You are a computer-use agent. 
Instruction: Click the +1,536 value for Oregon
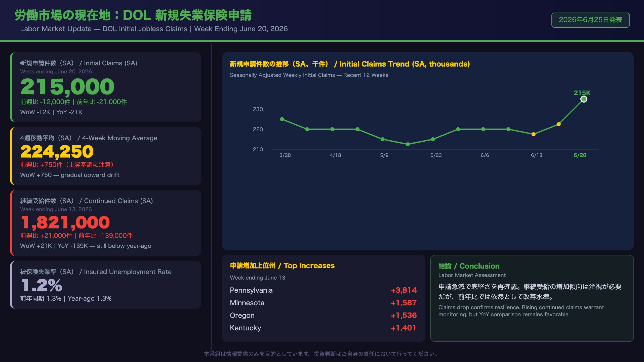pos(404,315)
